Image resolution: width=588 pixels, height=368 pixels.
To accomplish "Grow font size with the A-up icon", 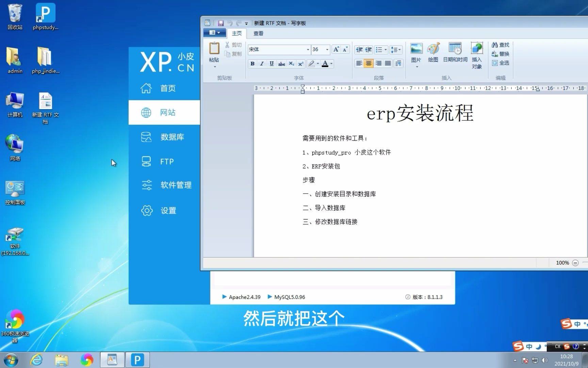I will pos(336,49).
